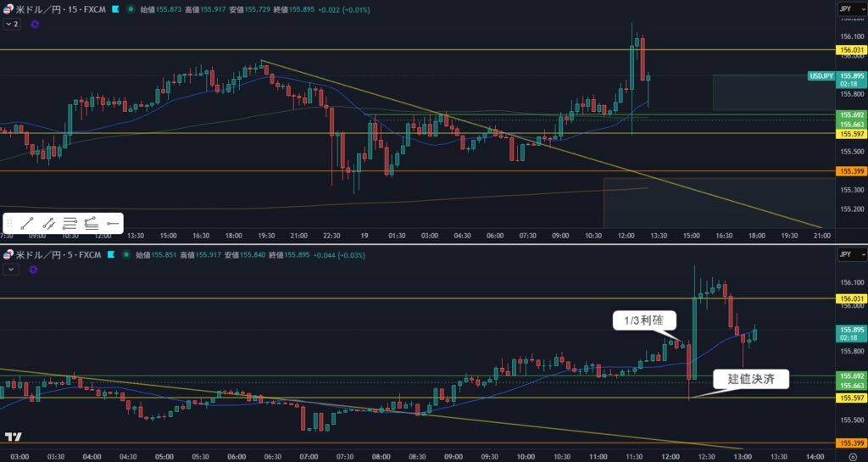Click the purple indicator icon in top chart
868x462 pixels.
[35, 25]
